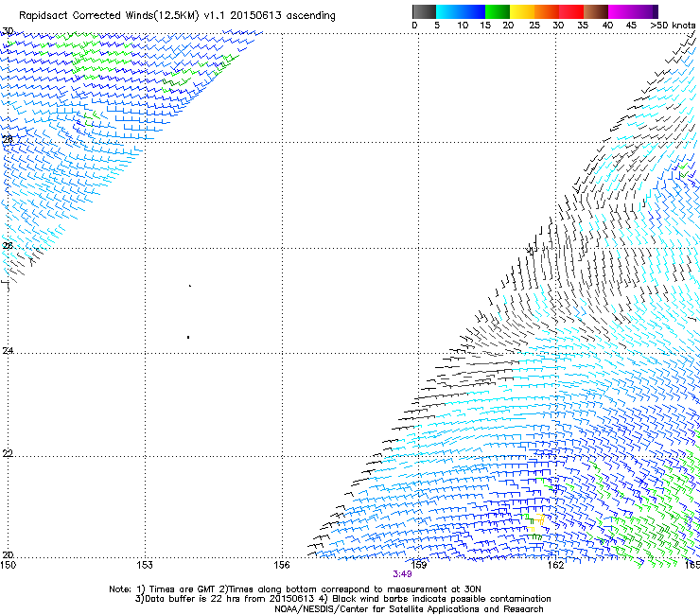Click the latitude label '24'
The height and width of the screenshot is (615, 700).
(8, 351)
